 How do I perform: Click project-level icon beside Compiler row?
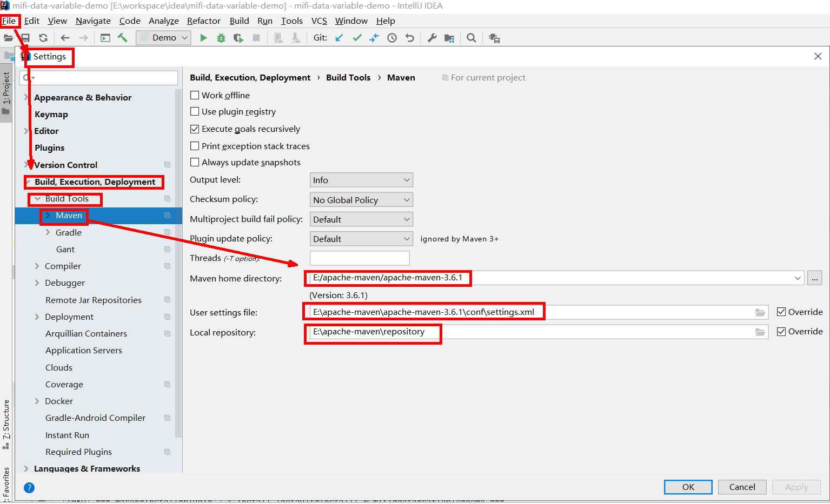tap(168, 266)
